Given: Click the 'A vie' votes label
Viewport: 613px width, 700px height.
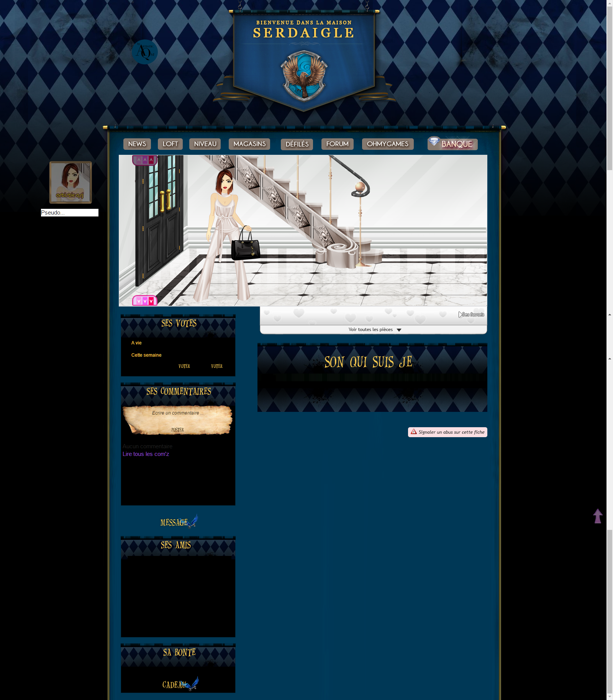Looking at the screenshot, I should 136,343.
